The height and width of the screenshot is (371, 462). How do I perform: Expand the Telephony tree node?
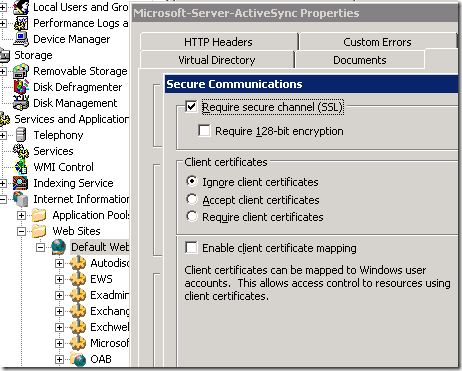coord(3,135)
